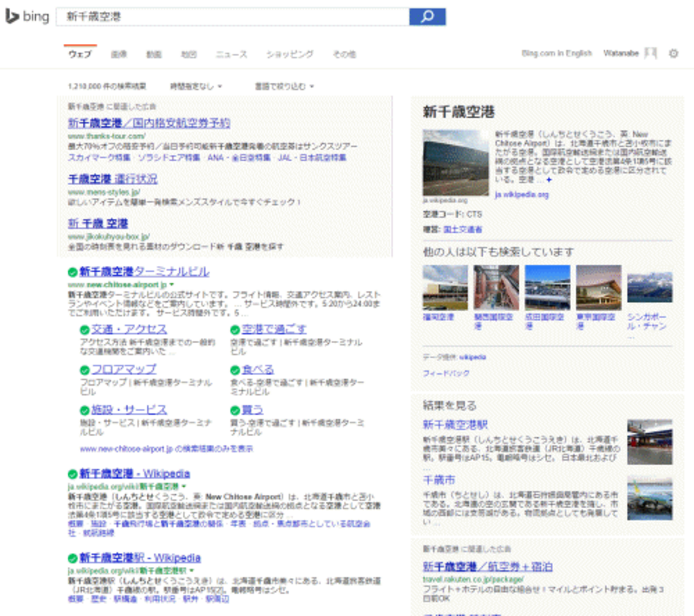
Task: Click the 福岡空港 thumbnail
Action: point(445,287)
